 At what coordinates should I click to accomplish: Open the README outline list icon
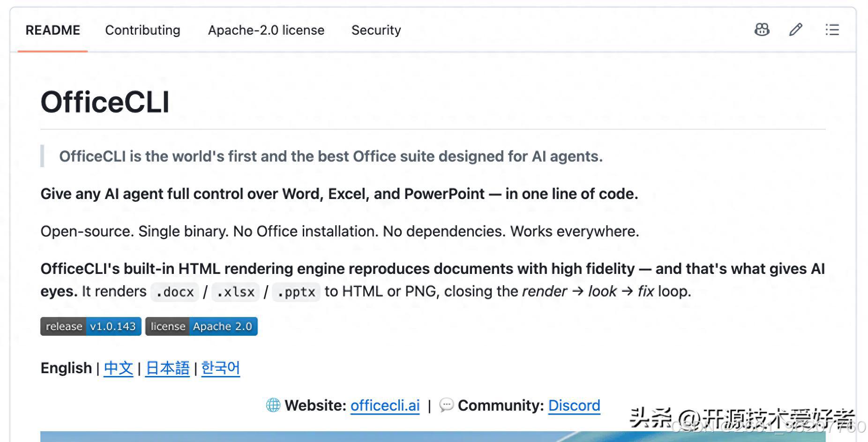tap(832, 30)
